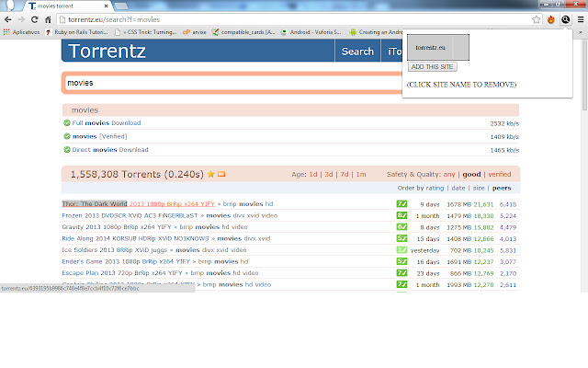Click green verified badge on Frozen 2013 row
This screenshot has height=368, width=588.
pos(401,215)
